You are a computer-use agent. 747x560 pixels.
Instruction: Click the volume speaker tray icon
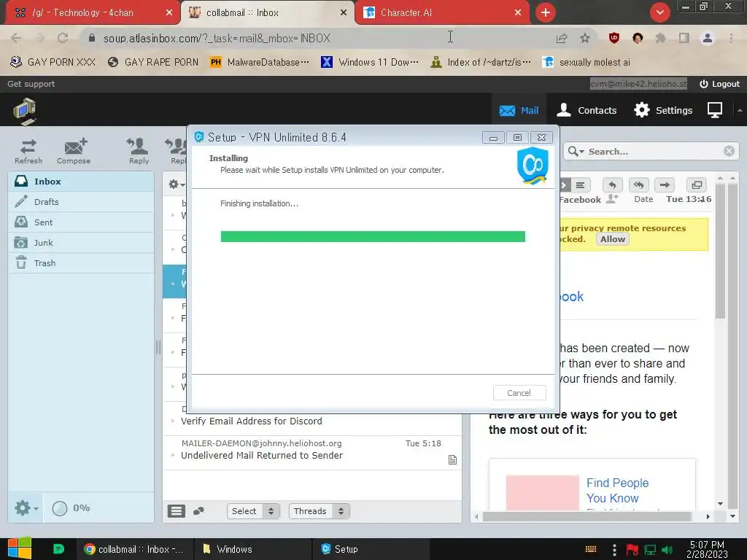(667, 550)
